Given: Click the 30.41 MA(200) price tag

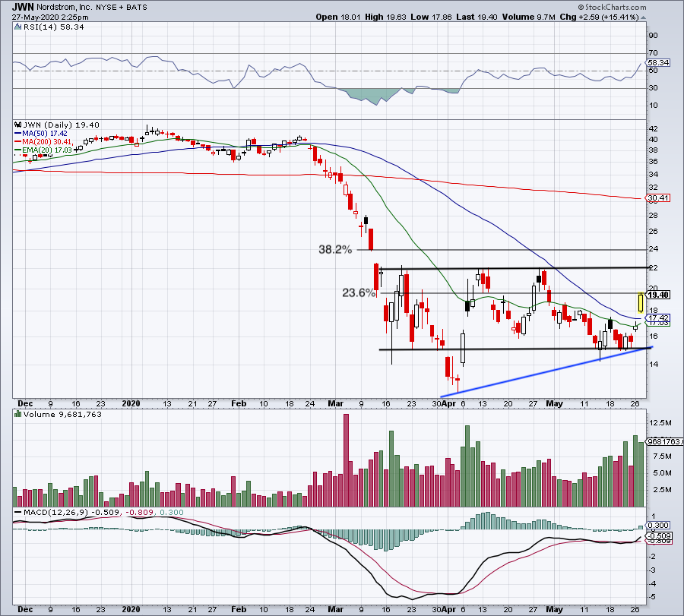Looking at the screenshot, I should [x=658, y=198].
